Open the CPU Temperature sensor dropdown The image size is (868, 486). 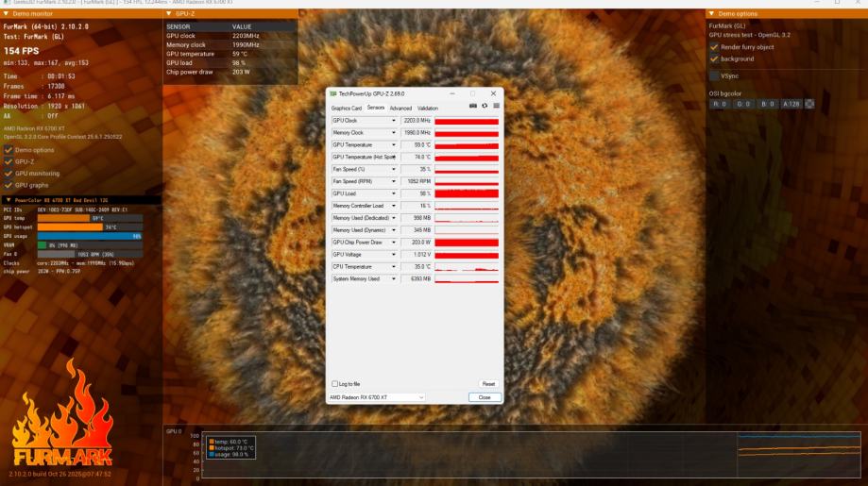(394, 266)
